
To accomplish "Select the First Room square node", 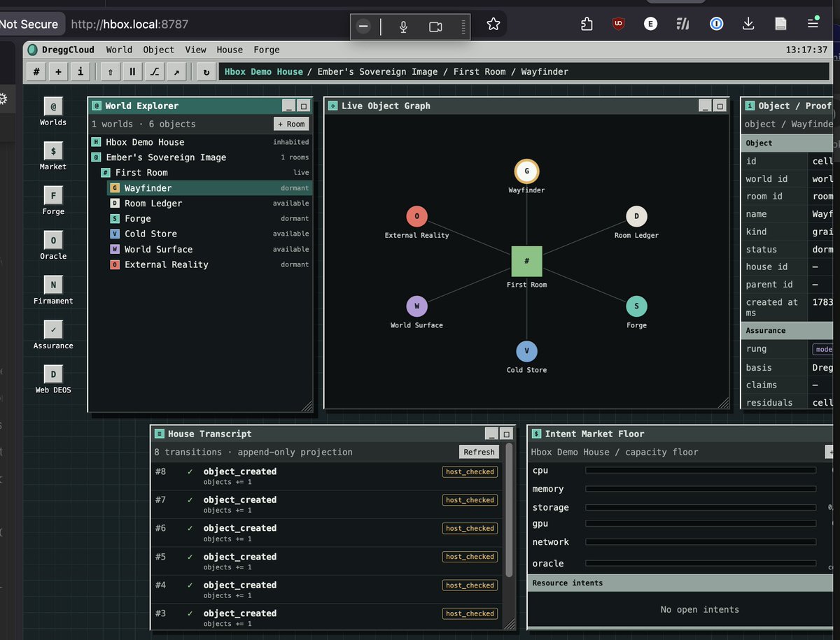I will [x=526, y=261].
